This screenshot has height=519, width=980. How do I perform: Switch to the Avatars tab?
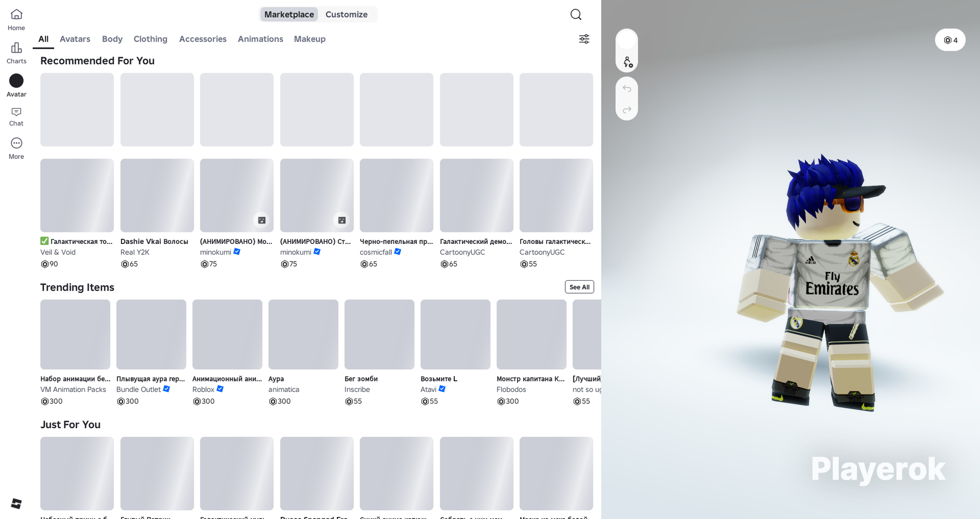(x=75, y=39)
